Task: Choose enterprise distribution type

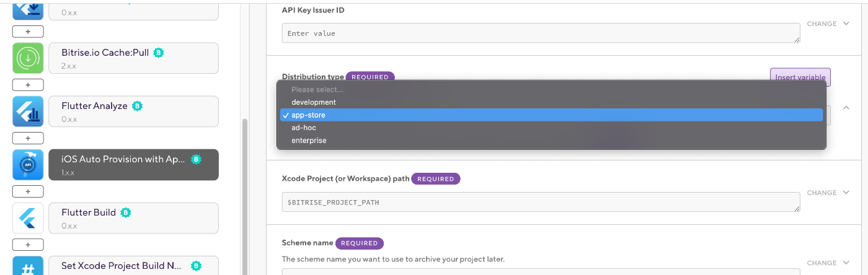Action: (551, 141)
